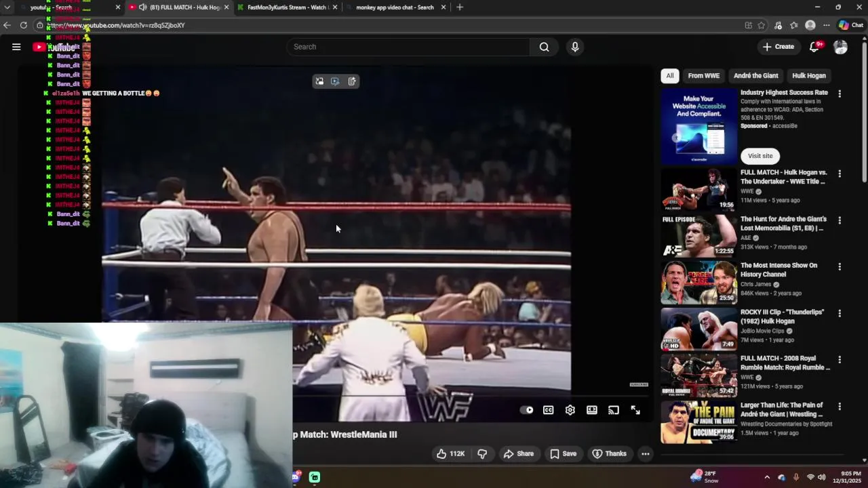
Task: Click the browser address bar URL
Action: point(115,25)
